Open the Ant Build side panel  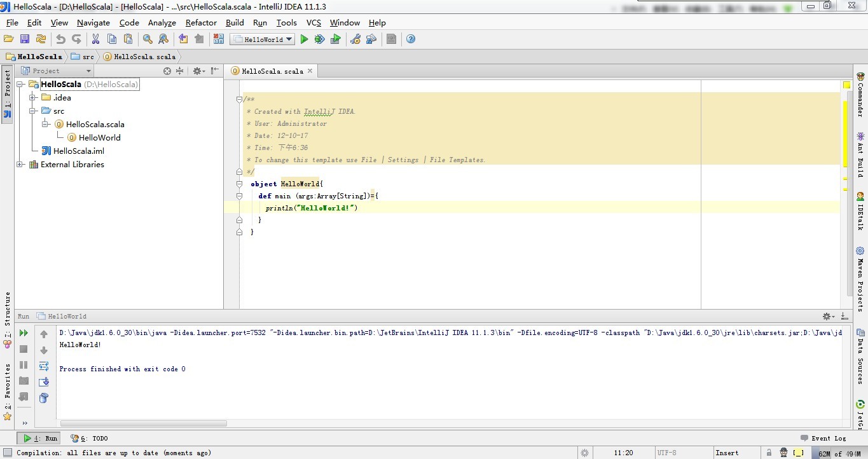click(860, 154)
